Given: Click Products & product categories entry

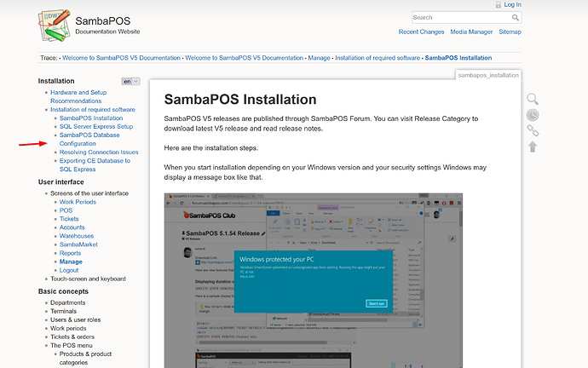Looking at the screenshot, I should coord(85,359).
